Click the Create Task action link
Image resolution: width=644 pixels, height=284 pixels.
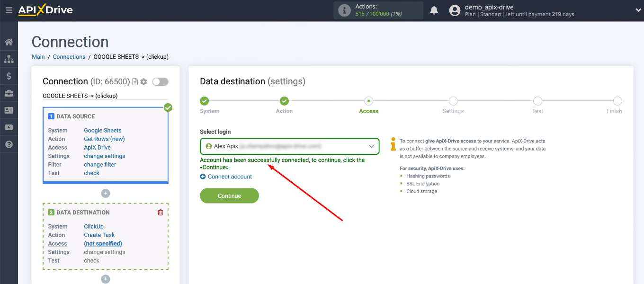99,235
